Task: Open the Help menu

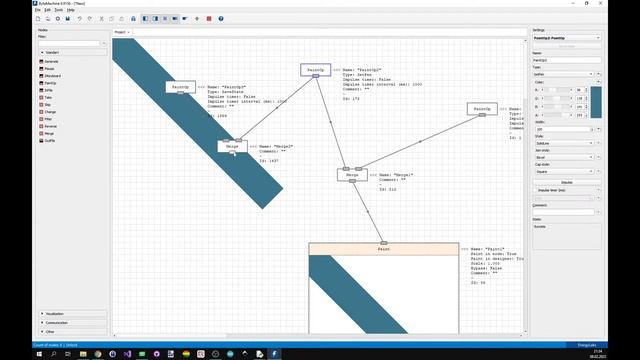Action: coord(71,10)
